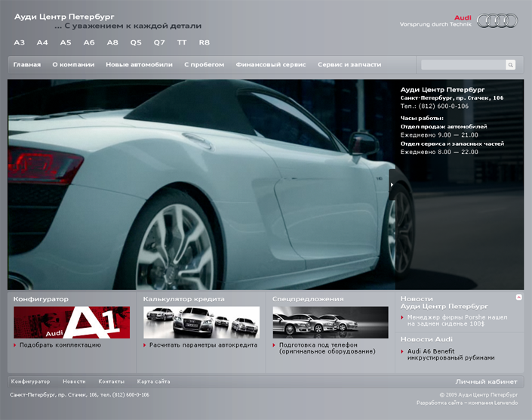This screenshot has height=420, width=532.
Task: Open Подобрать комплектацию link
Action: click(60, 345)
